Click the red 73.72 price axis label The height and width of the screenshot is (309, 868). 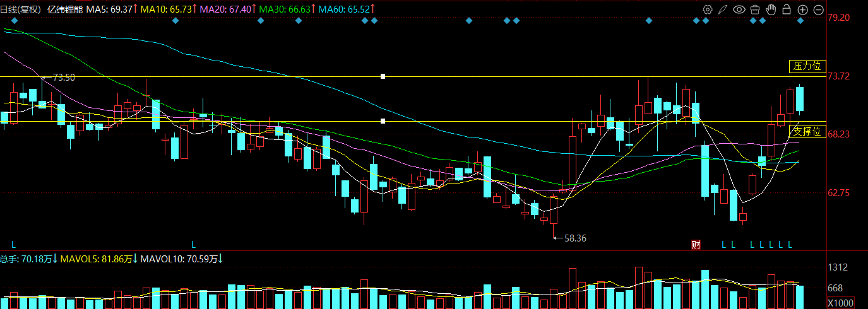coord(838,76)
